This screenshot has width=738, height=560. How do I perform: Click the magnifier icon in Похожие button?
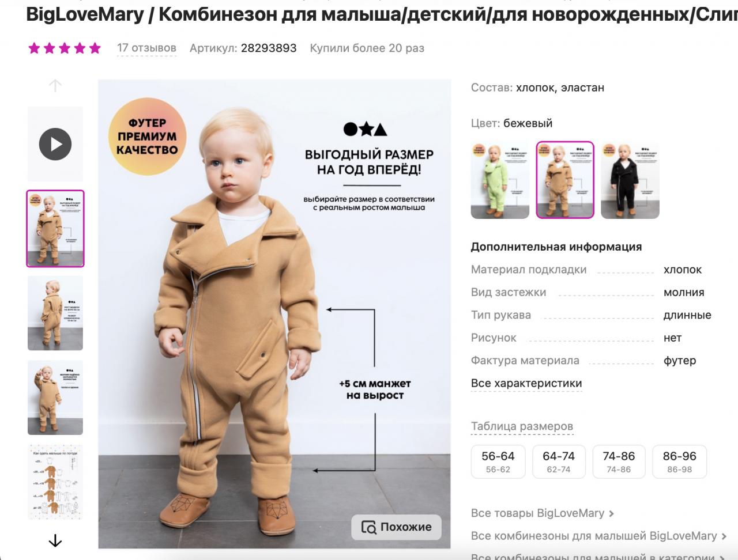[368, 527]
